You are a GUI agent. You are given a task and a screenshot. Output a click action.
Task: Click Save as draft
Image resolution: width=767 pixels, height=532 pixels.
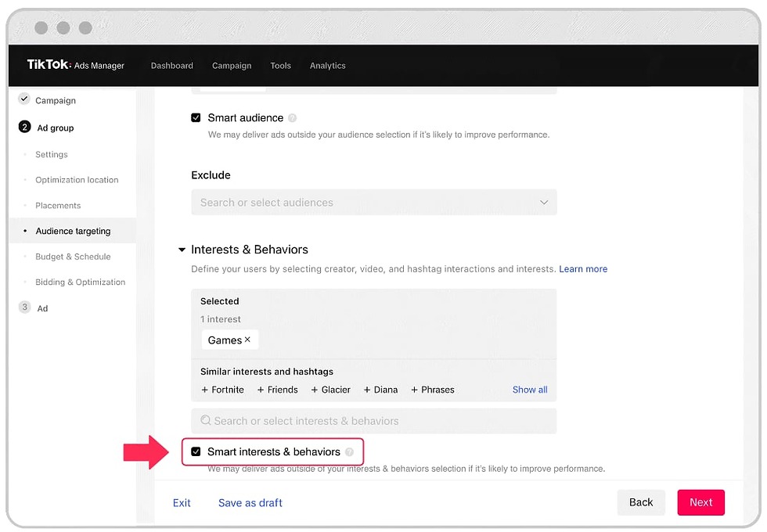(x=250, y=503)
